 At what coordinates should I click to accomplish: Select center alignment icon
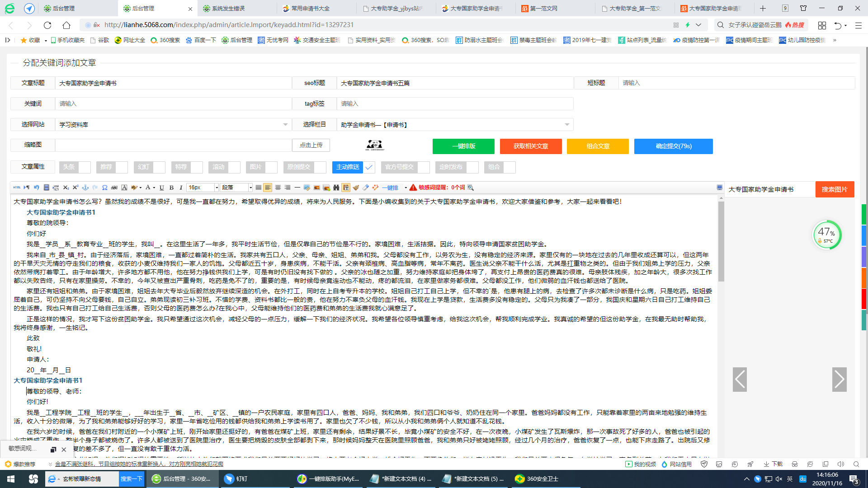pyautogui.click(x=278, y=188)
